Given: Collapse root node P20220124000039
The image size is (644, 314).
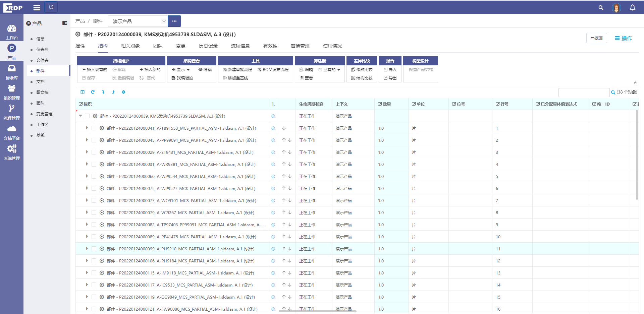Looking at the screenshot, I should [80, 116].
